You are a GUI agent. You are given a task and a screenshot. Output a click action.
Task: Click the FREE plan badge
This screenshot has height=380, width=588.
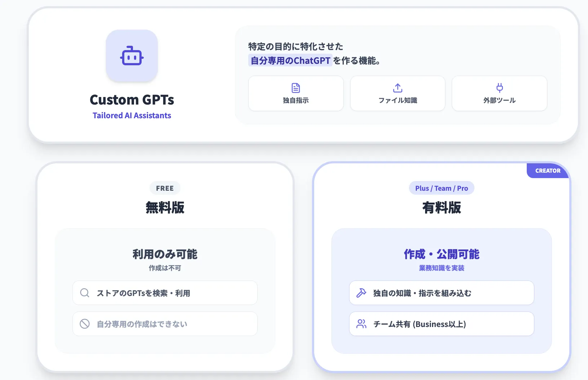[x=165, y=188]
